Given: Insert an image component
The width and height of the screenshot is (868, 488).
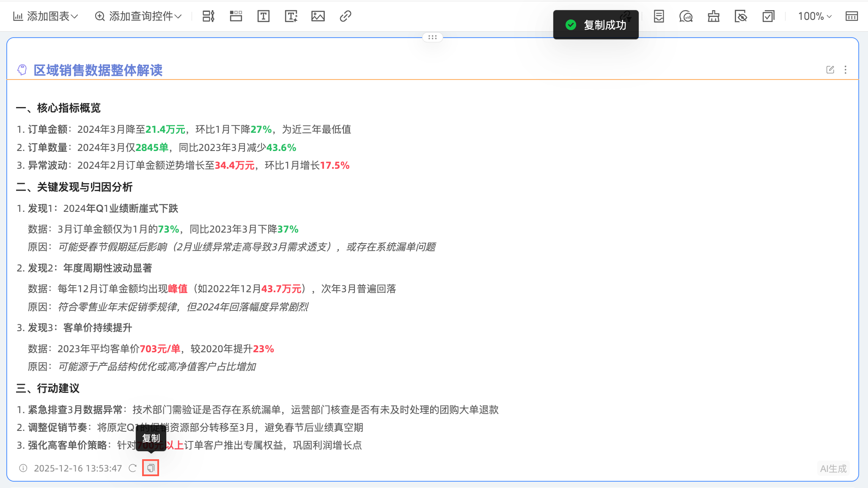Looking at the screenshot, I should [318, 16].
